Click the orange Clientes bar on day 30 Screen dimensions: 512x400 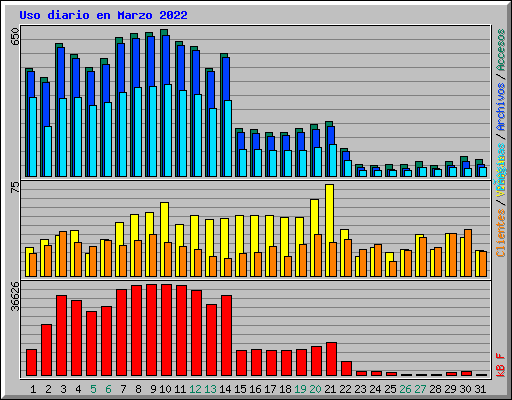coord(468,253)
